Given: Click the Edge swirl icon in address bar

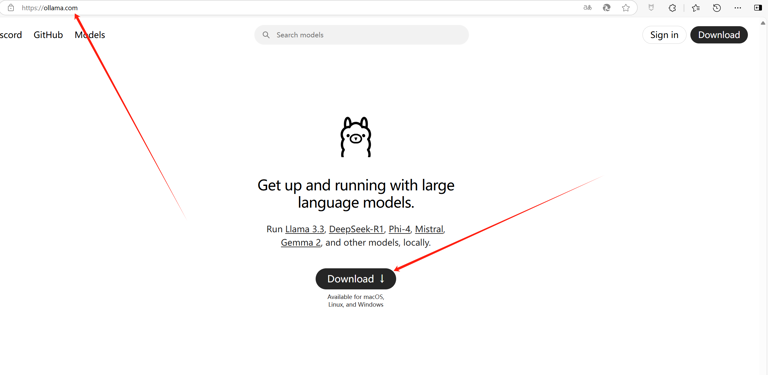Looking at the screenshot, I should pos(606,8).
